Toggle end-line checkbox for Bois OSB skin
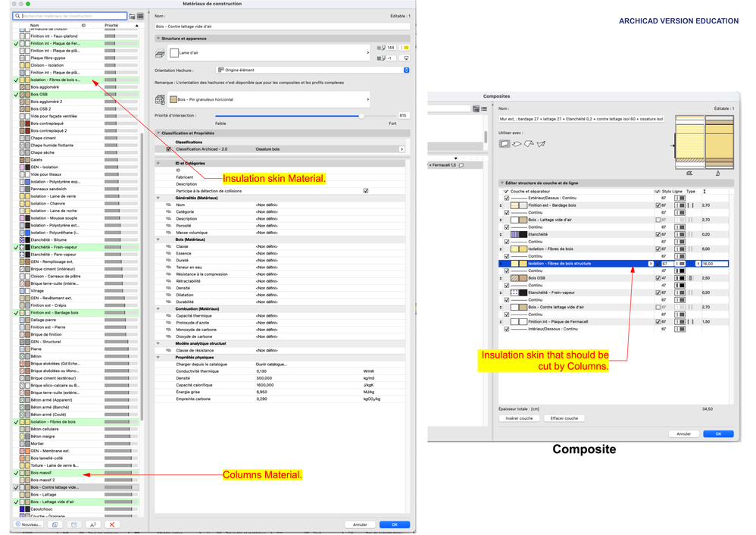The image size is (756, 535). click(658, 278)
